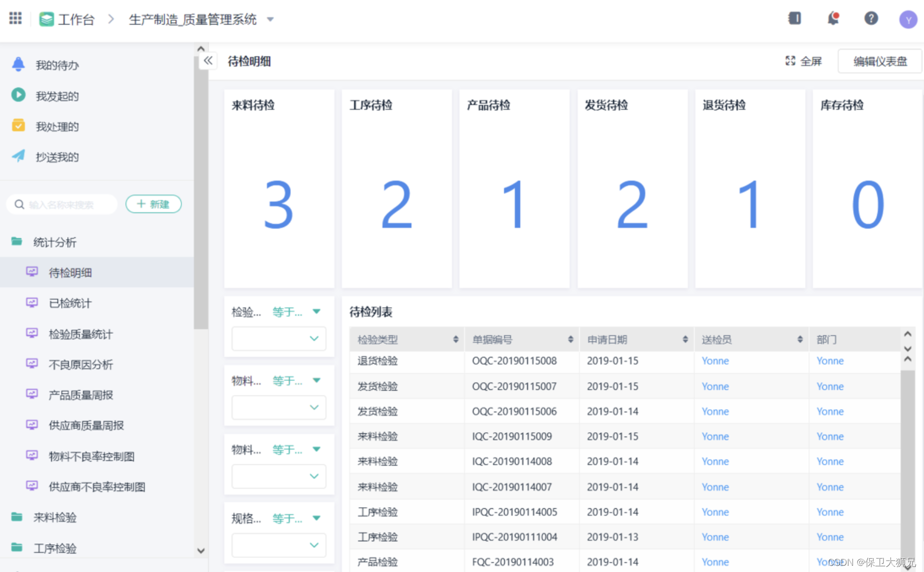Open notifications bell icon
Viewport: 924px width, 572px height.
(833, 18)
